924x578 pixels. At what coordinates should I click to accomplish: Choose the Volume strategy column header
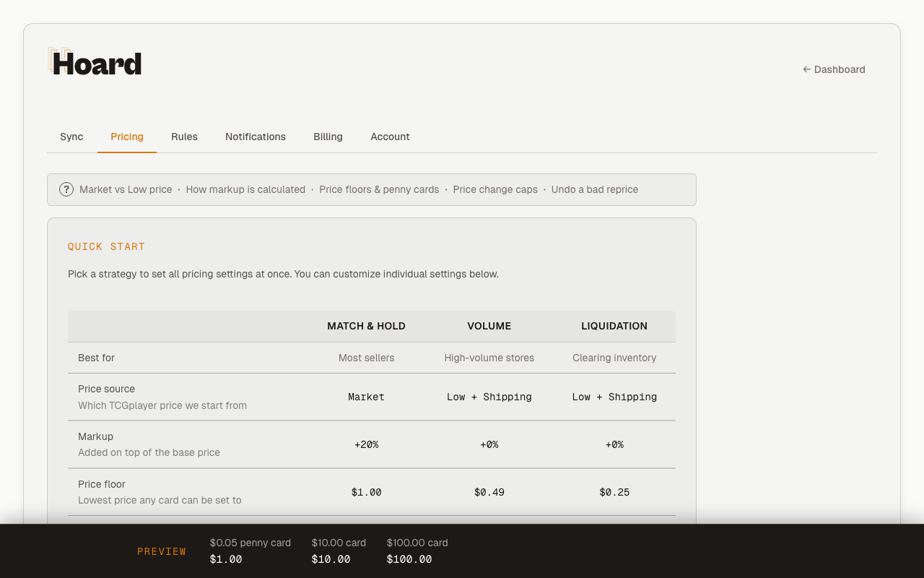(x=489, y=326)
